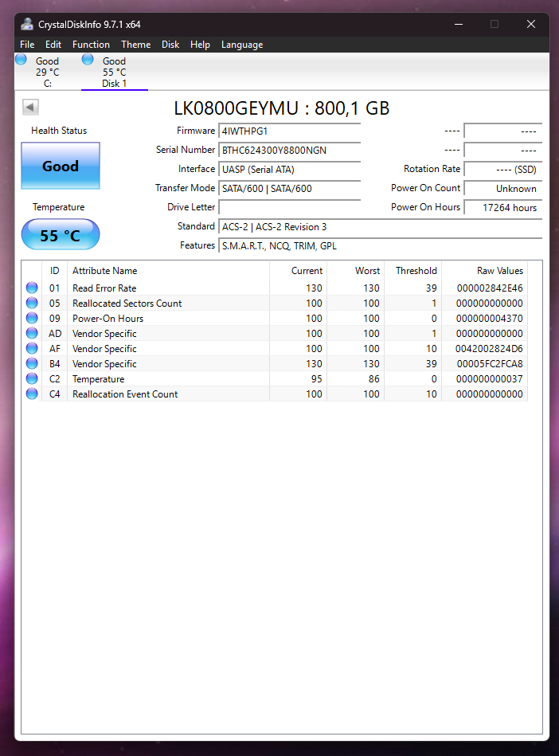559x756 pixels.
Task: Click status orb for Reallocation Event Count
Action: pyautogui.click(x=32, y=394)
